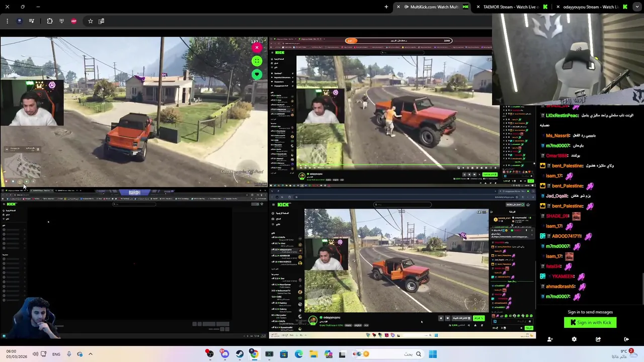Image resolution: width=644 pixels, height=362 pixels.
Task: Open the taskbar volume control
Action: coord(35,354)
